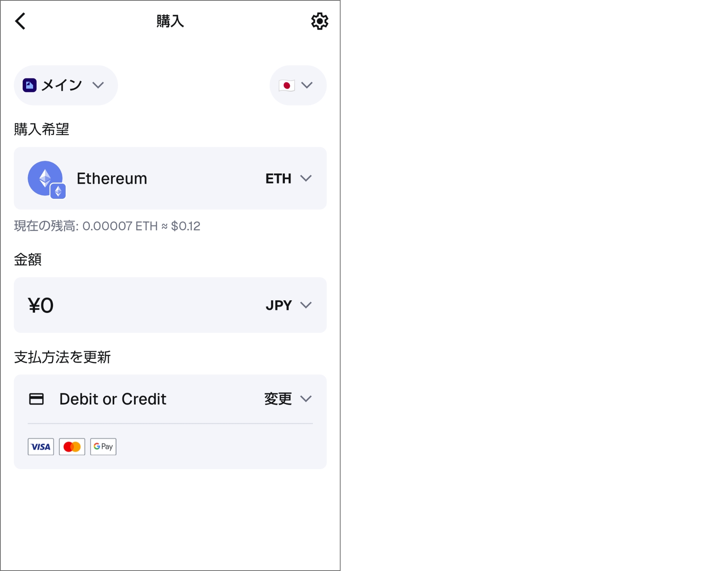
Task: Click the Visa payment icon
Action: pos(41,446)
